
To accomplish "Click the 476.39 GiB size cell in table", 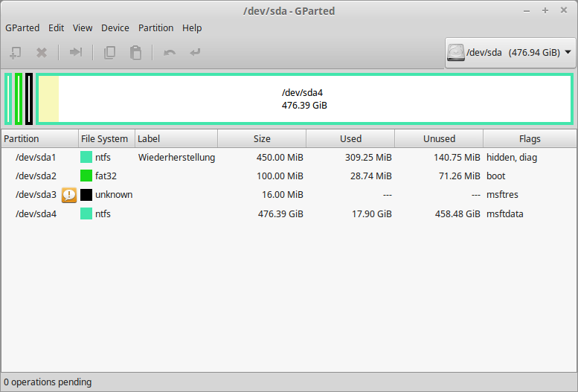I will pyautogui.click(x=280, y=214).
